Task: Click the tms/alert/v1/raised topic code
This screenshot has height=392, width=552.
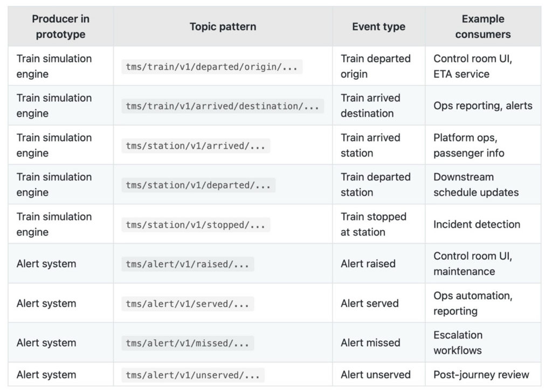Action: pos(187,264)
